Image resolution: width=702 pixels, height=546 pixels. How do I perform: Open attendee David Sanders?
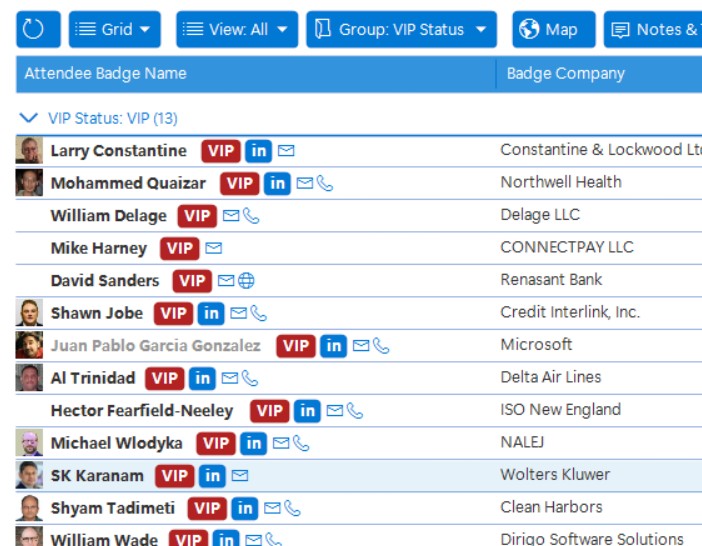pos(105,281)
